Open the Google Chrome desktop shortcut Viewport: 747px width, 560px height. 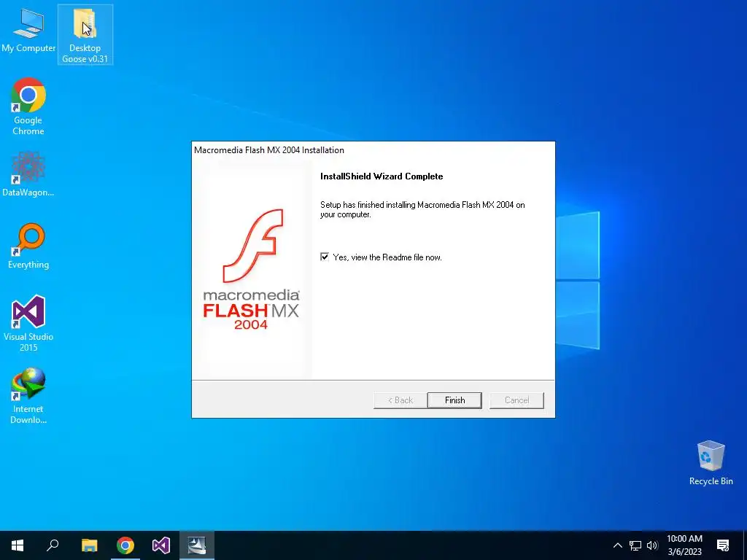click(28, 106)
